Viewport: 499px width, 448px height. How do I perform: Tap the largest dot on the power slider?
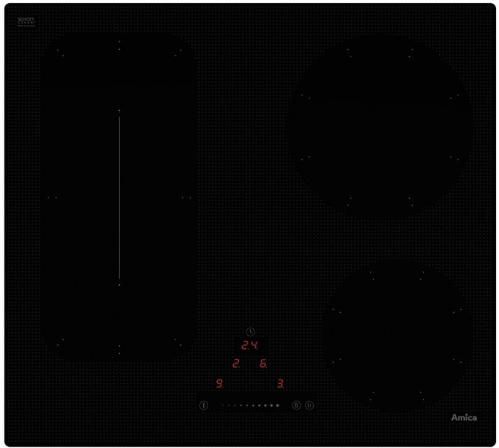click(278, 406)
